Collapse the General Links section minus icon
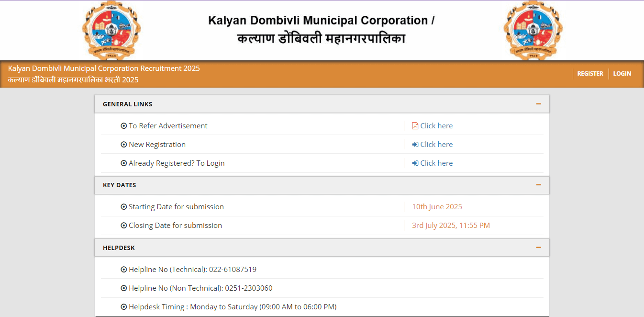The width and height of the screenshot is (644, 317). click(x=538, y=104)
